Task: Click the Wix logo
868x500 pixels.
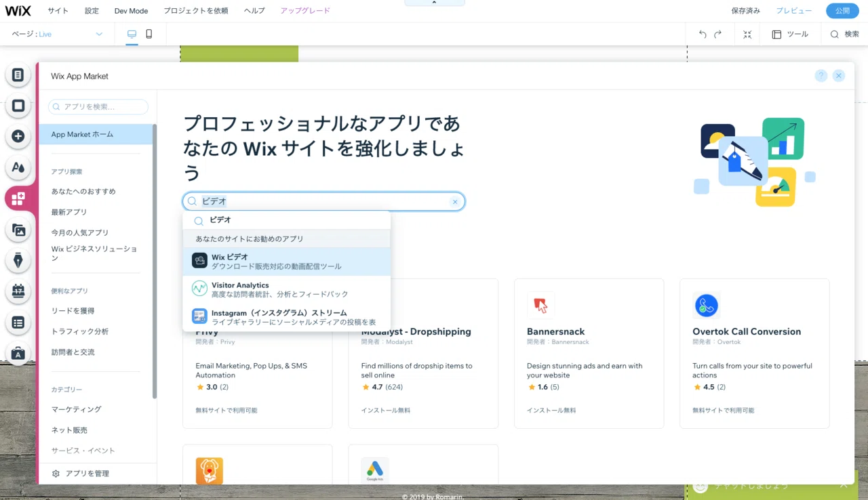Action: [18, 11]
